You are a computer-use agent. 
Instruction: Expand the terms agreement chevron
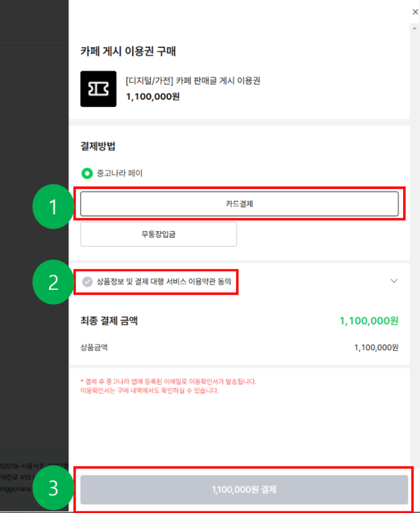(394, 281)
